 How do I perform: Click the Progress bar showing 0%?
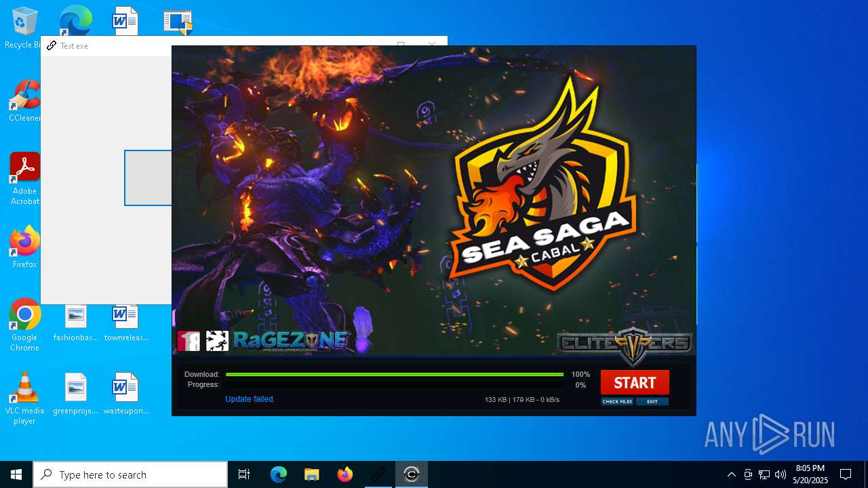coord(395,385)
